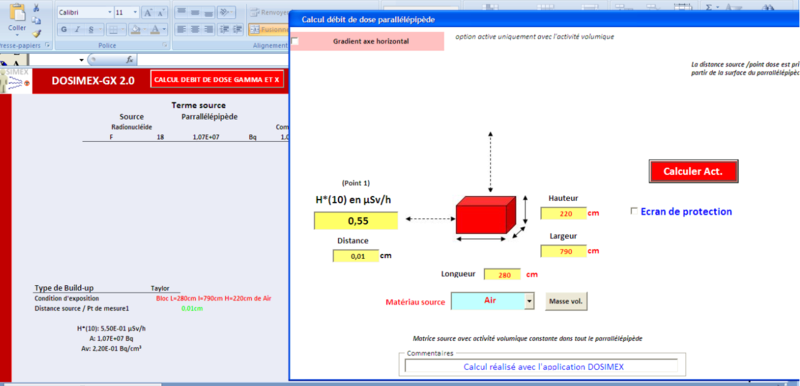
Task: Click the fx Insert Function icon
Action: 130,60
